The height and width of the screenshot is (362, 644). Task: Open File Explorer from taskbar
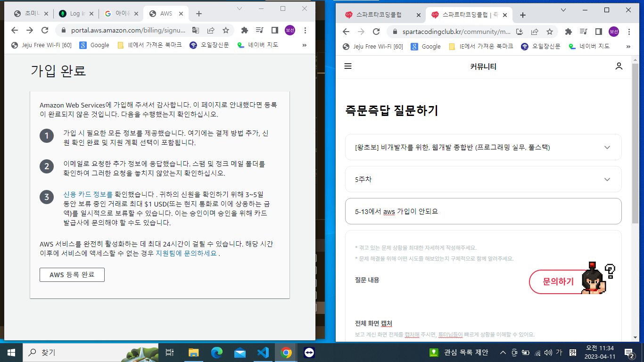[193, 352]
